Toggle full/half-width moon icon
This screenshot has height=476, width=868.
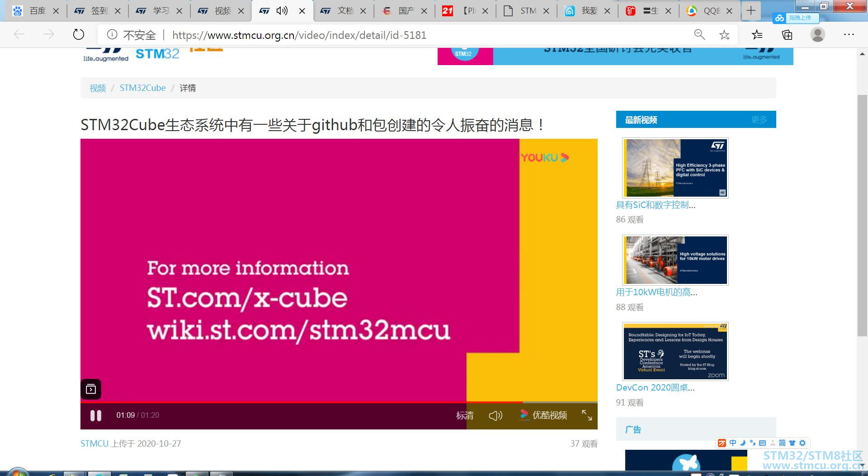(742, 443)
